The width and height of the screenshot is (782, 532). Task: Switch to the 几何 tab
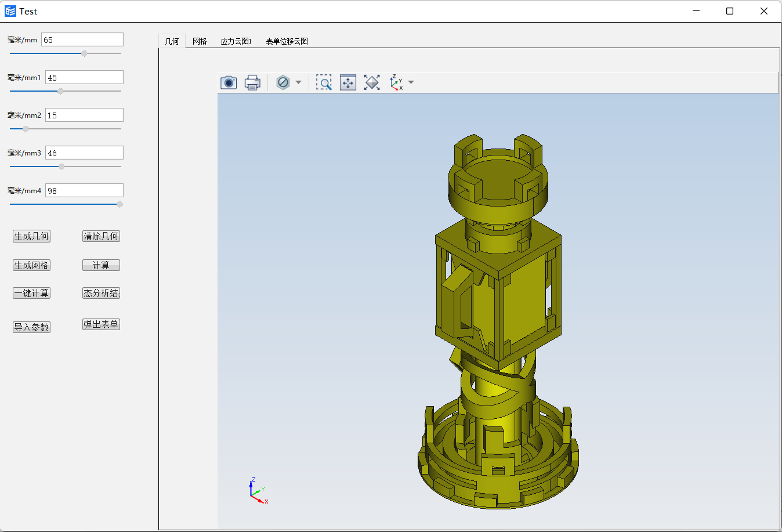pos(172,41)
